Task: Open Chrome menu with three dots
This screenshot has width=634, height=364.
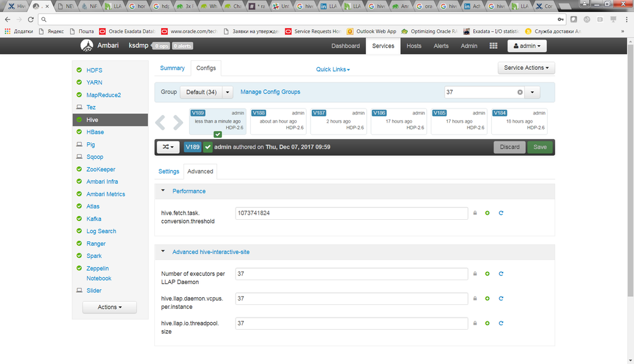Action: click(x=627, y=20)
